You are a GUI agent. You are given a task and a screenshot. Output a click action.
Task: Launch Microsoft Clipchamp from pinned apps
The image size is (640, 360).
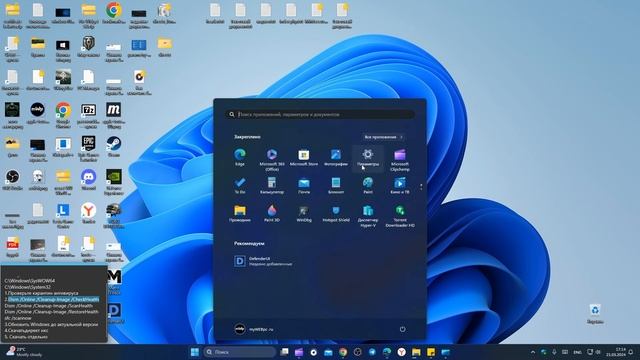click(400, 160)
